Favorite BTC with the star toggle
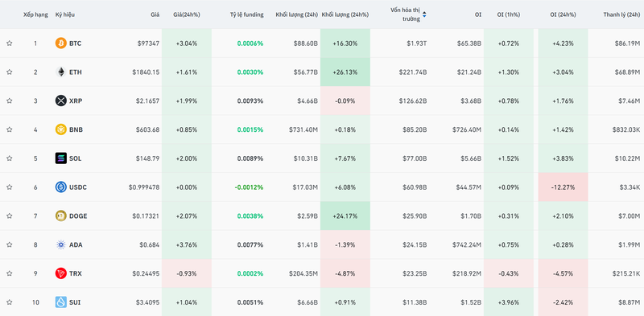Viewport: 644px width, 316px height. pyautogui.click(x=10, y=43)
